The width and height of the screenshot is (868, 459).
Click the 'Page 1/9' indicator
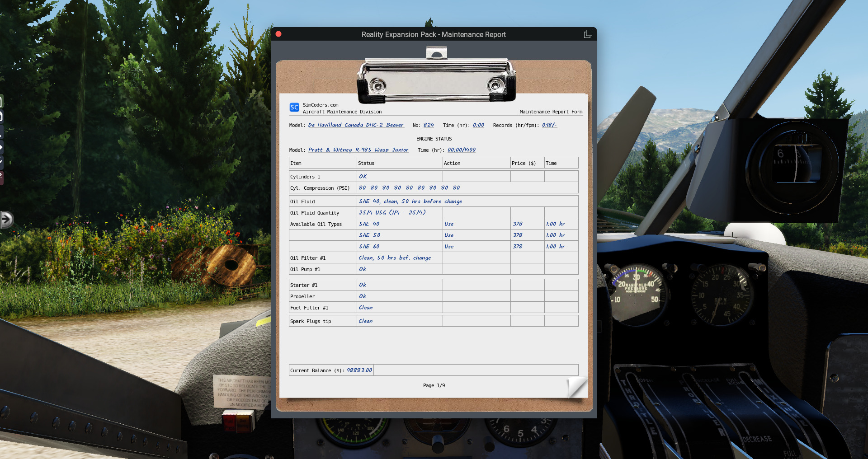434,385
